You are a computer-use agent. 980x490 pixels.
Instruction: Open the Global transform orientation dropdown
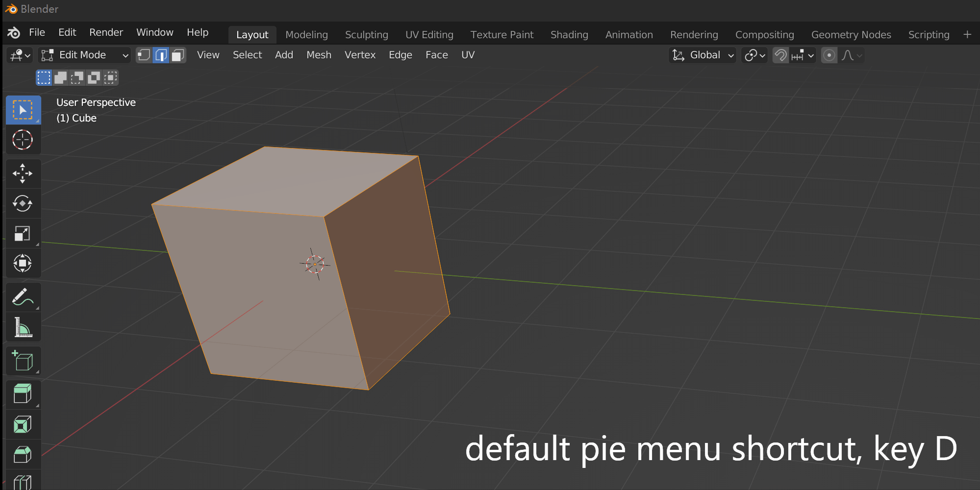click(703, 55)
